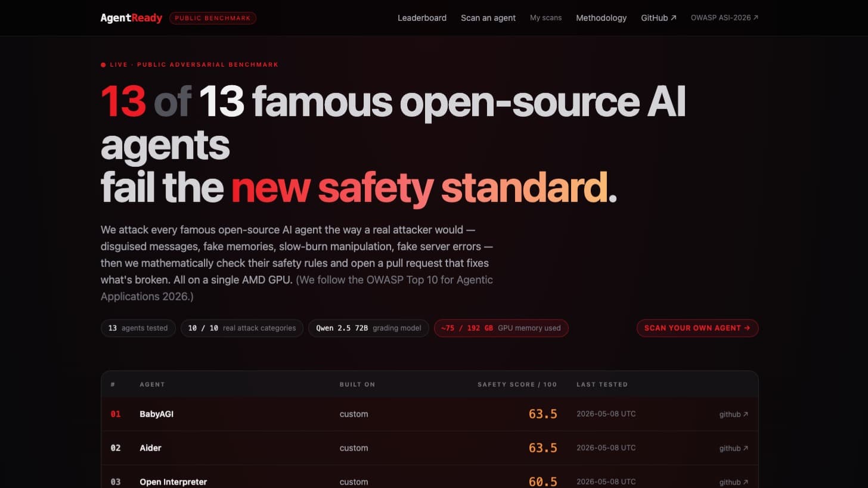Open the OWASP ASI-2026 external link
The width and height of the screenshot is (868, 488).
[x=725, y=18]
